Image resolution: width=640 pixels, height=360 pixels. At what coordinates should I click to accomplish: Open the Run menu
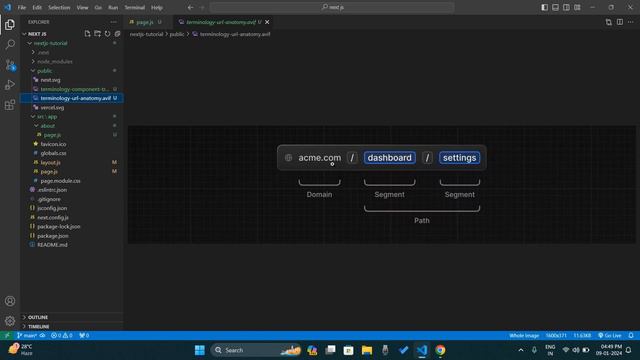tap(113, 7)
